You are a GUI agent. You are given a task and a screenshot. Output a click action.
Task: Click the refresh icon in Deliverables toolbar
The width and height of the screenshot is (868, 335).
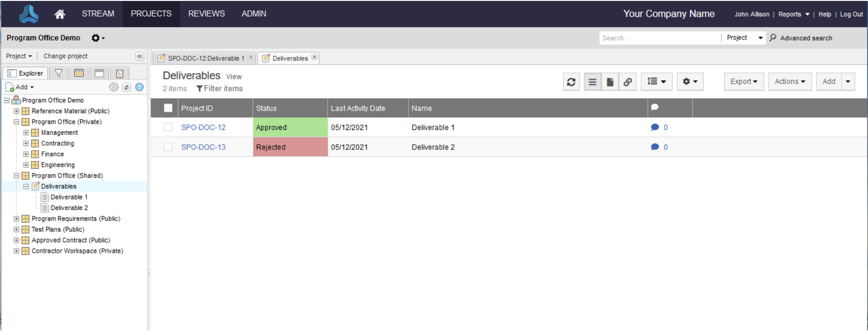tap(571, 82)
